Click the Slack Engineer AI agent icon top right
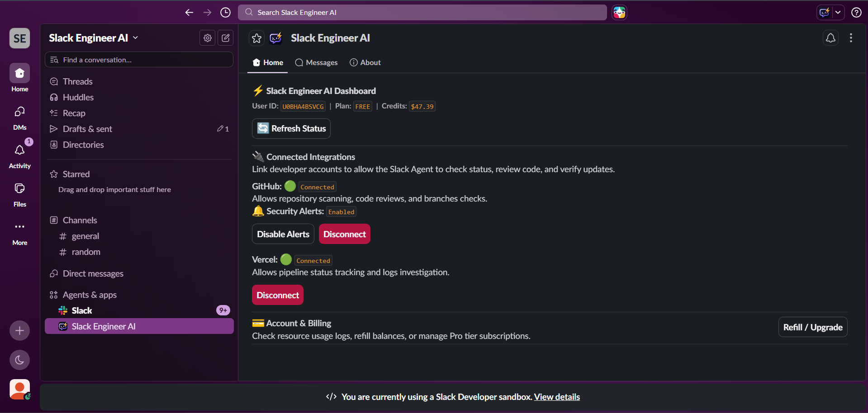The width and height of the screenshot is (868, 413). pyautogui.click(x=824, y=13)
